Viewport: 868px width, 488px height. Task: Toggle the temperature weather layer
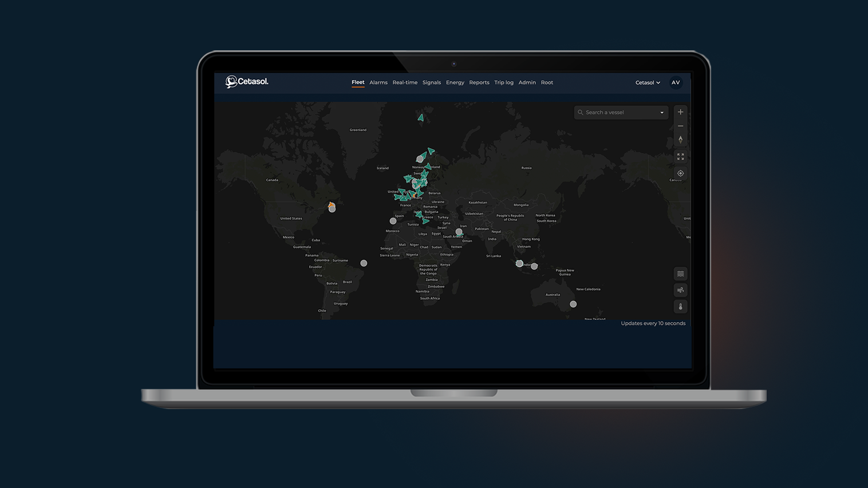680,307
